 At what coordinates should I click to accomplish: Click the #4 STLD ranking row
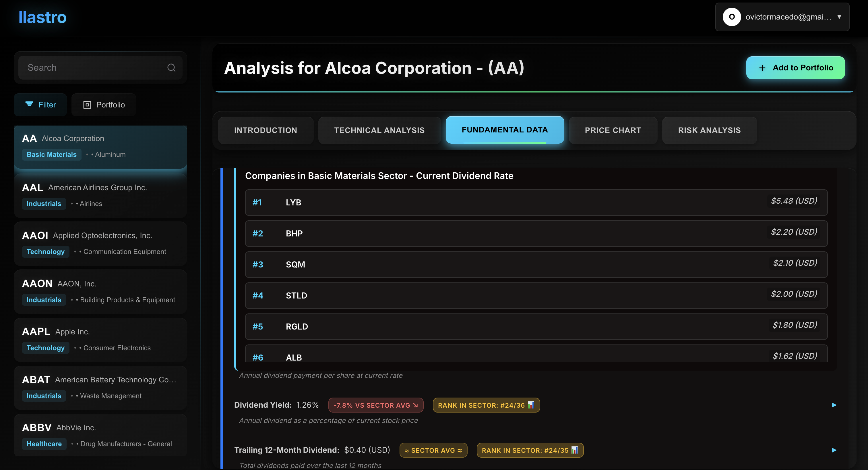point(536,295)
